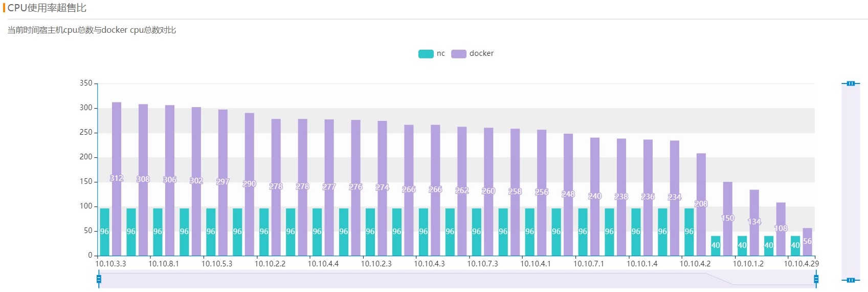This screenshot has width=868, height=292.
Task: Select the nc 40 bar above 10.10.4.29
Action: (795, 246)
